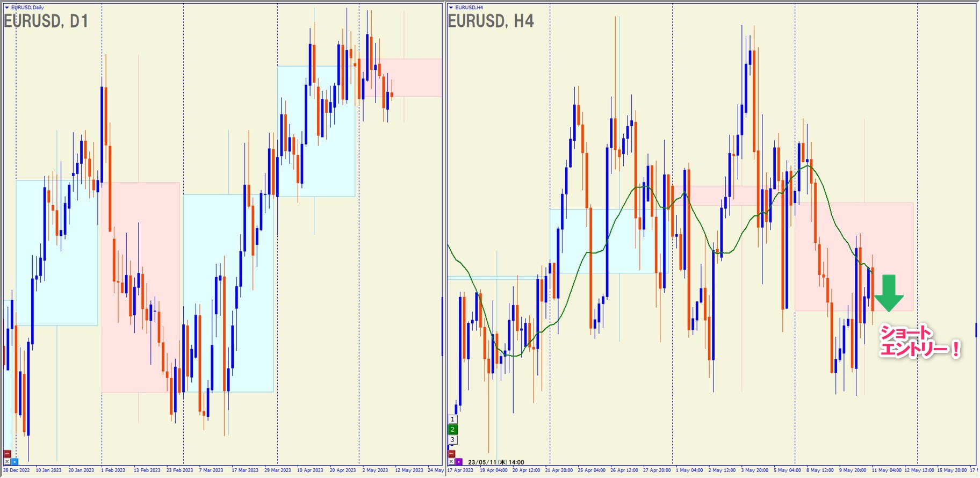Click the X button on D1 chart
The width and height of the screenshot is (980, 478).
point(7,461)
